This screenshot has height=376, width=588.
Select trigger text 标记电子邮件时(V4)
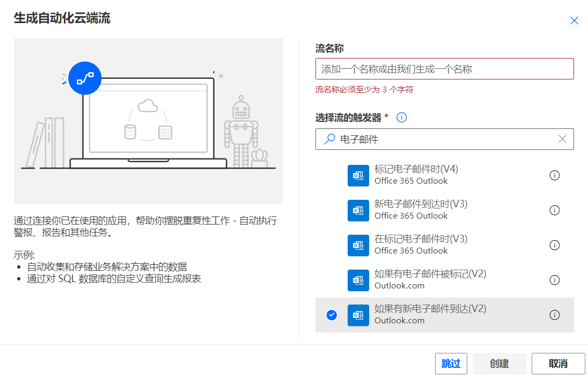[x=416, y=169]
